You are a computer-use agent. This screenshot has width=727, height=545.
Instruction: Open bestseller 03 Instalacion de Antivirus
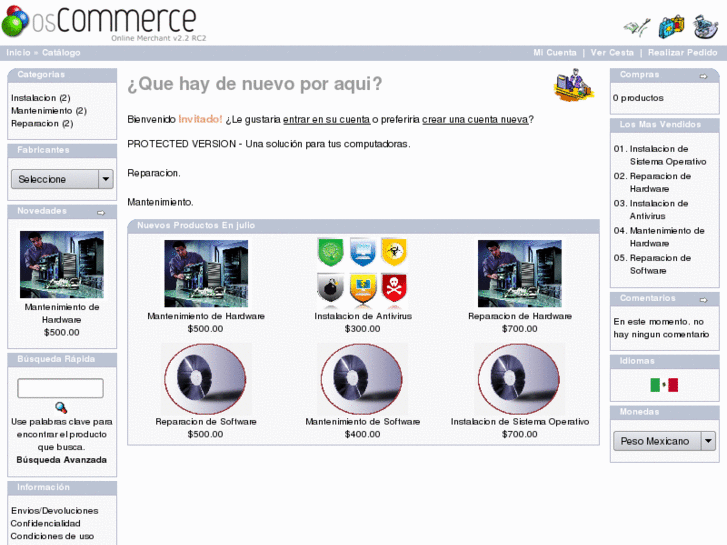[x=658, y=210]
